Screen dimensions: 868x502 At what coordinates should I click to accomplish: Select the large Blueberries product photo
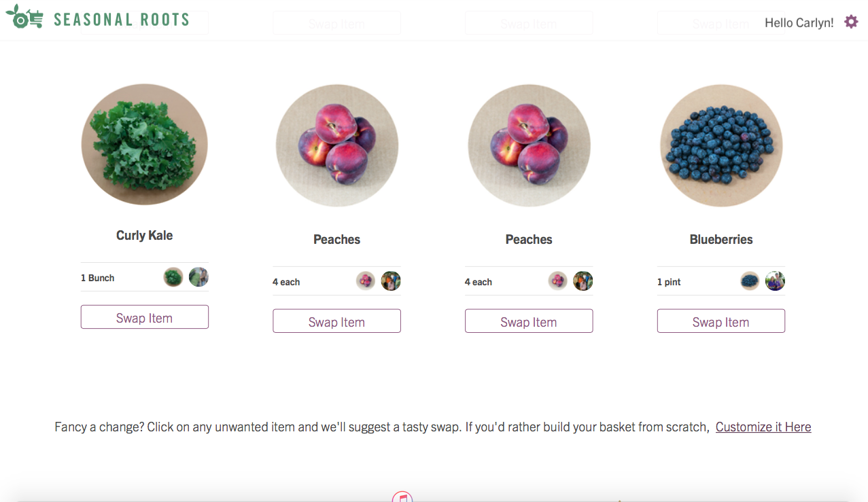721,145
